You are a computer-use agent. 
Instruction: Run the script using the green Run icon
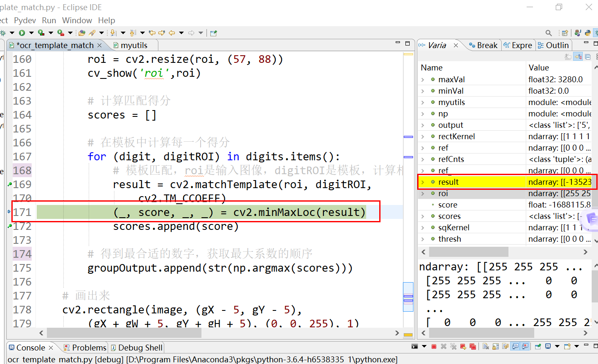tap(22, 32)
